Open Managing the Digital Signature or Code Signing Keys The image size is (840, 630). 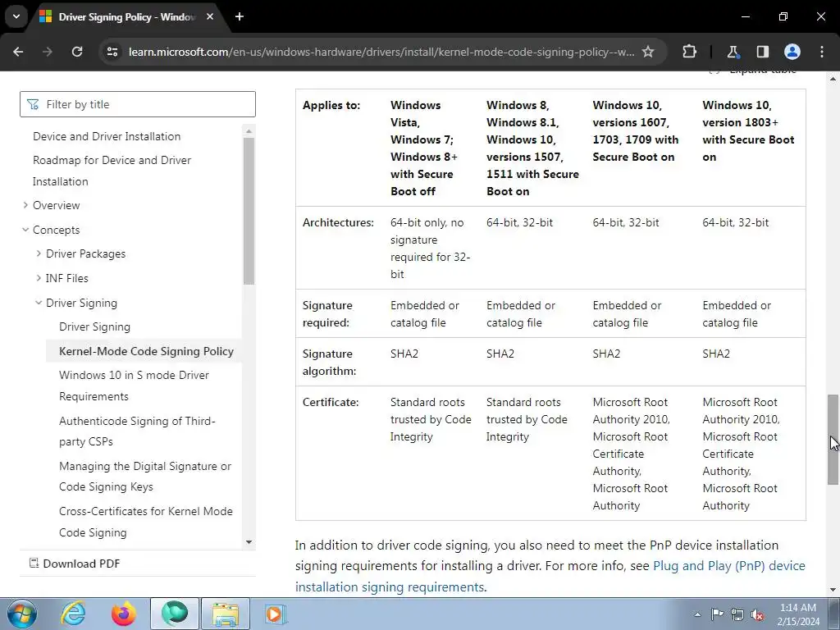(145, 477)
